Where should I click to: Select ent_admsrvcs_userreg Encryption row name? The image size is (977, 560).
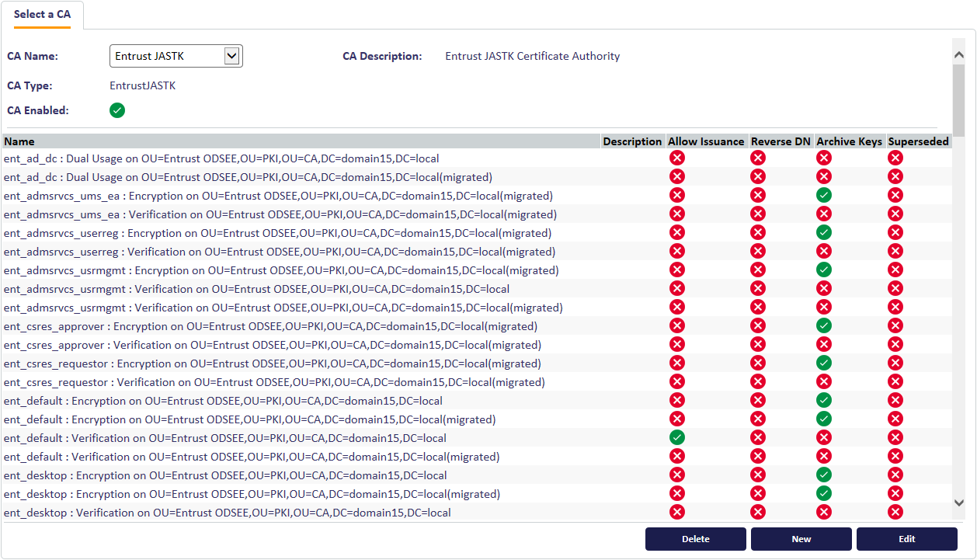click(277, 233)
